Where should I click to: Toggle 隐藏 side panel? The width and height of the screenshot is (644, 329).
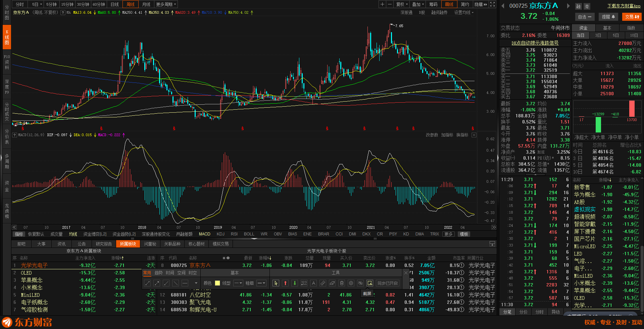pos(481,4)
